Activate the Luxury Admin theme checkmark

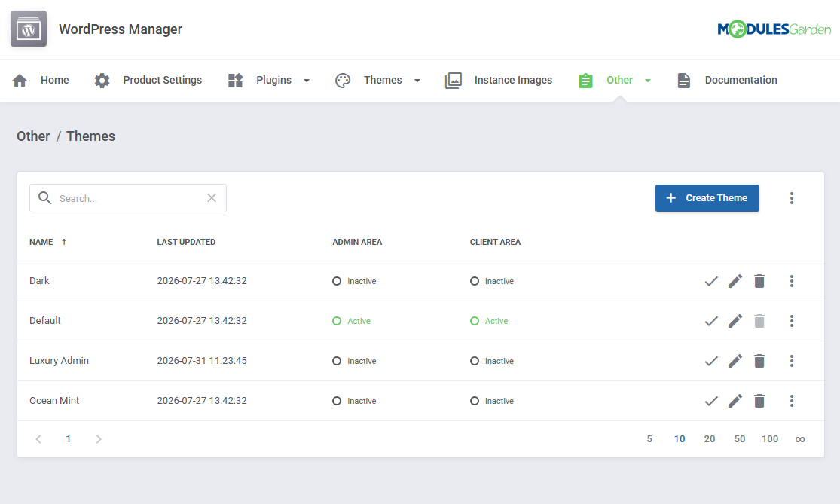[711, 362]
